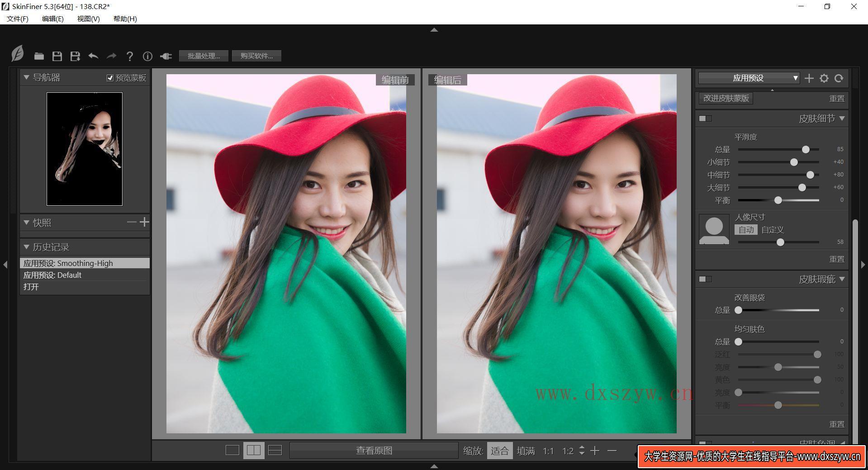Undo the last edit with the arrow icon
The width and height of the screenshot is (868, 470).
pos(93,56)
